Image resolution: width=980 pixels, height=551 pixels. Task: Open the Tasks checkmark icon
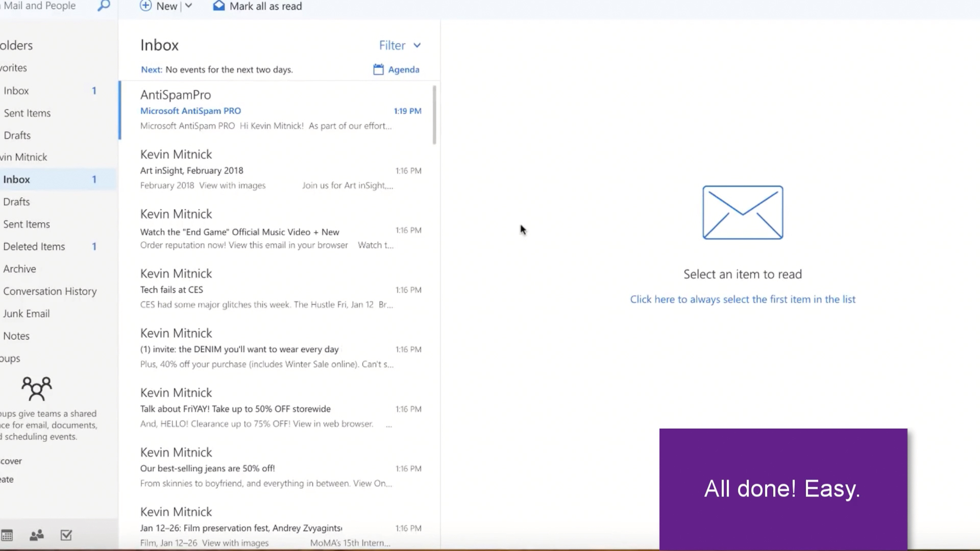(x=66, y=535)
